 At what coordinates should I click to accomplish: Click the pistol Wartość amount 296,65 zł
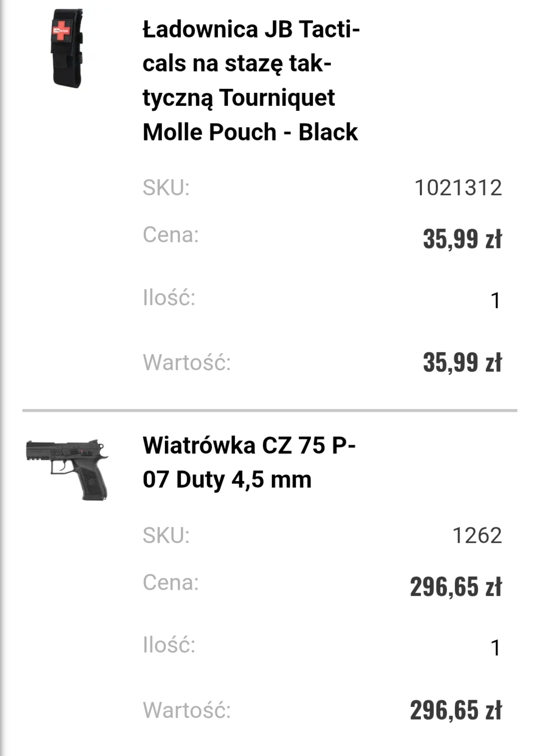tap(455, 710)
